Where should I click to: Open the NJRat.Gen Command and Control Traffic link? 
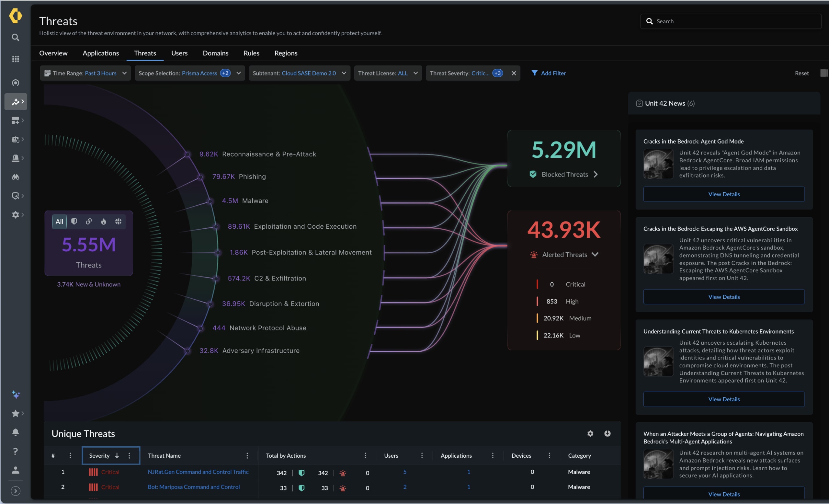[198, 472]
